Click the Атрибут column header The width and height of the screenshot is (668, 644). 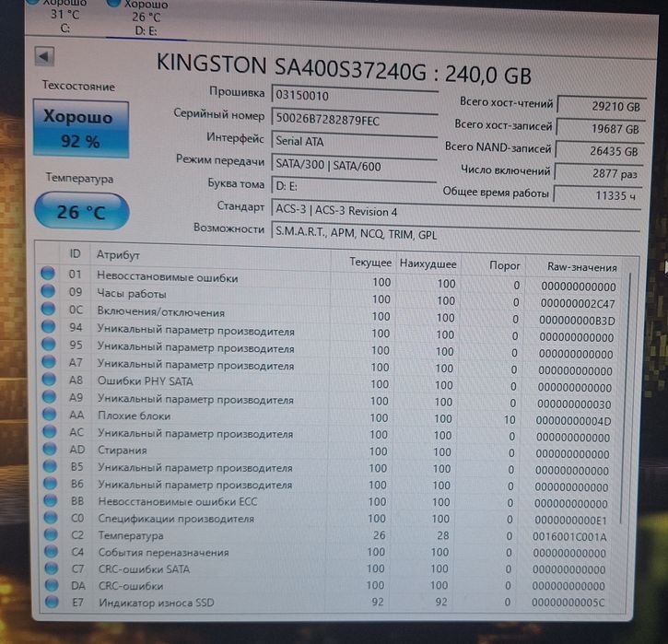coord(210,257)
